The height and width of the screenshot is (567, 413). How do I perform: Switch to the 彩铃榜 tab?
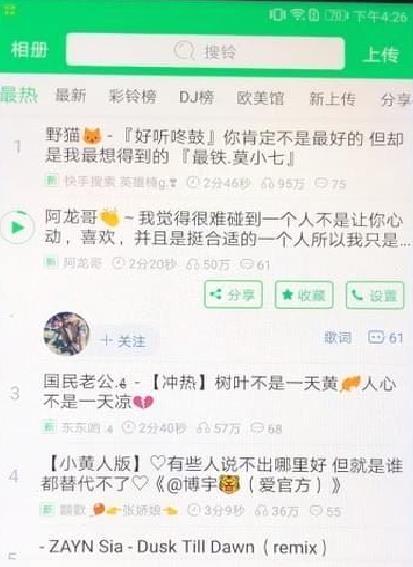pyautogui.click(x=133, y=97)
